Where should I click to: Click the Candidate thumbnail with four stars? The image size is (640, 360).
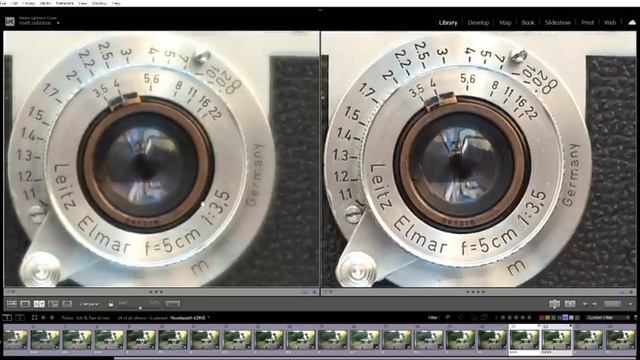pyautogui.click(x=556, y=340)
